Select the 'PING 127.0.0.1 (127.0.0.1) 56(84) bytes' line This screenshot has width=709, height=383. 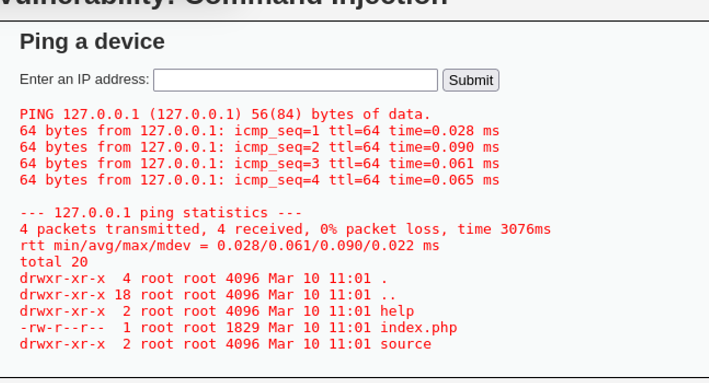point(225,114)
